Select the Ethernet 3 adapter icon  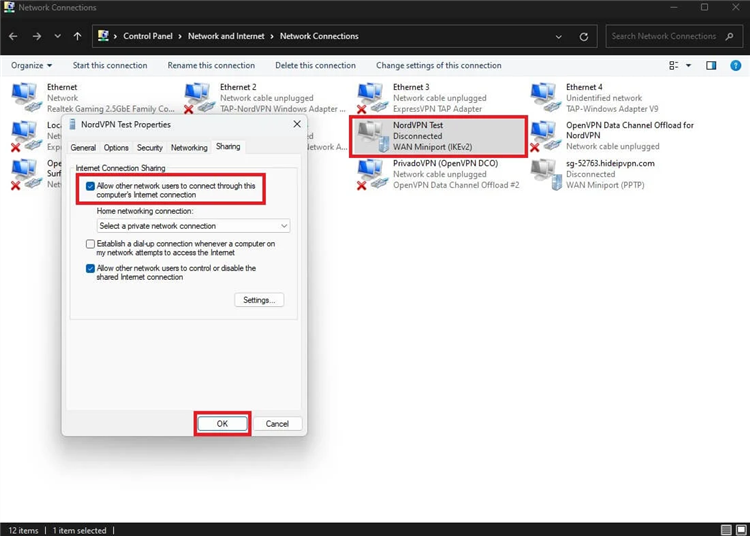tap(371, 98)
